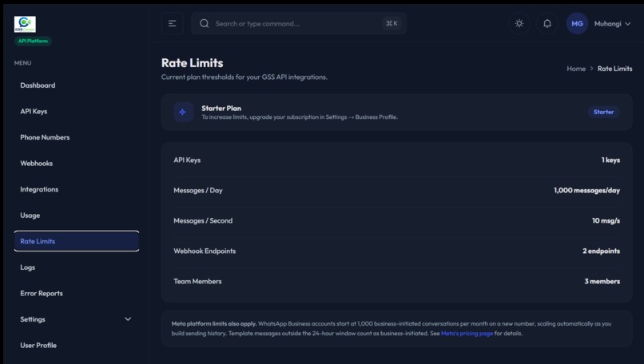Image resolution: width=644 pixels, height=364 pixels.
Task: Click the API Keys row label
Action: [187, 160]
